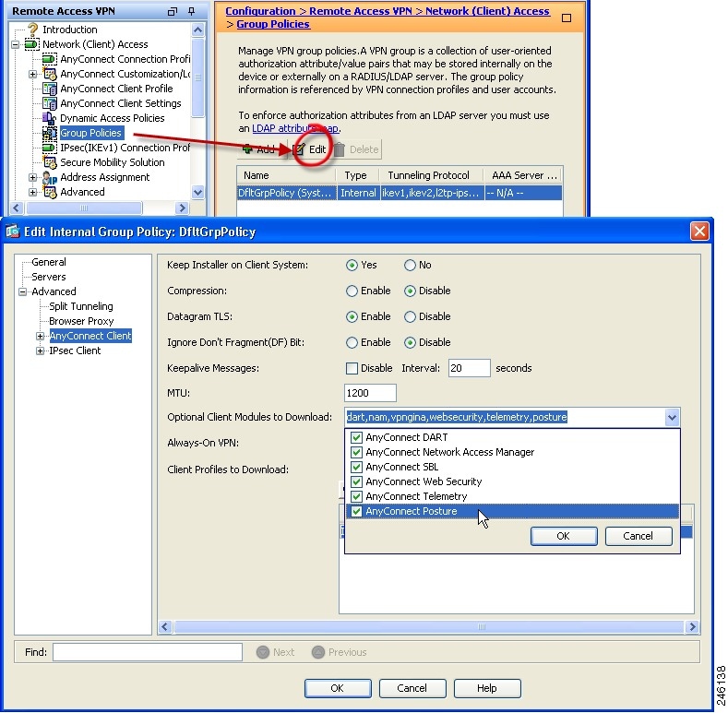Open Optional Client Modules dropdown arrow

pyautogui.click(x=672, y=417)
